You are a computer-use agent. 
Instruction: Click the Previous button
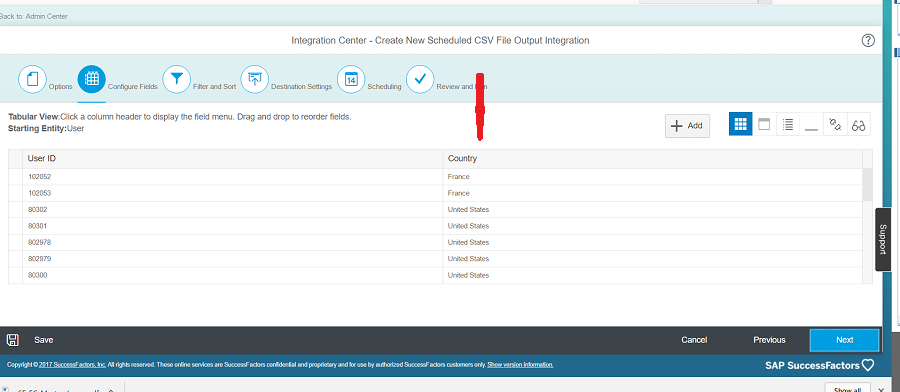(769, 340)
